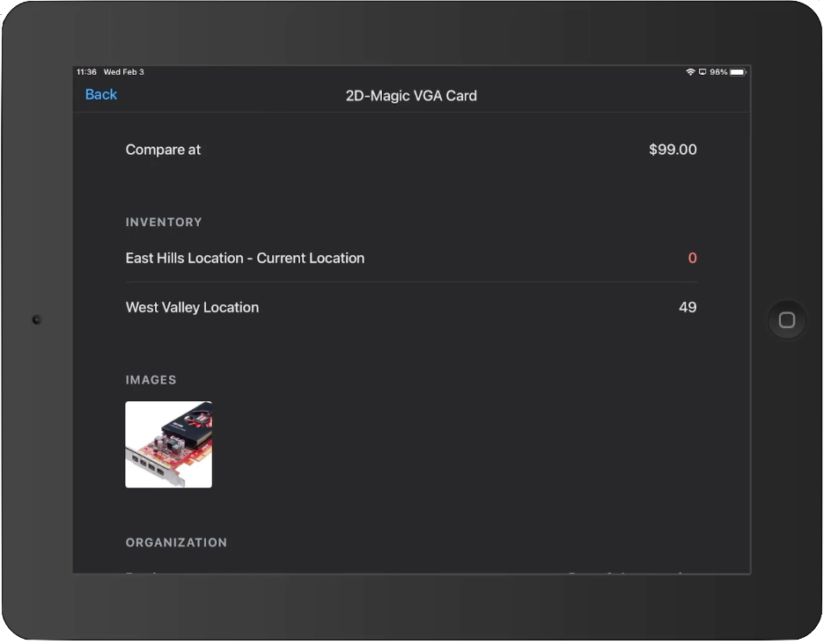Tap the 11:36 clock in status bar

[86, 72]
